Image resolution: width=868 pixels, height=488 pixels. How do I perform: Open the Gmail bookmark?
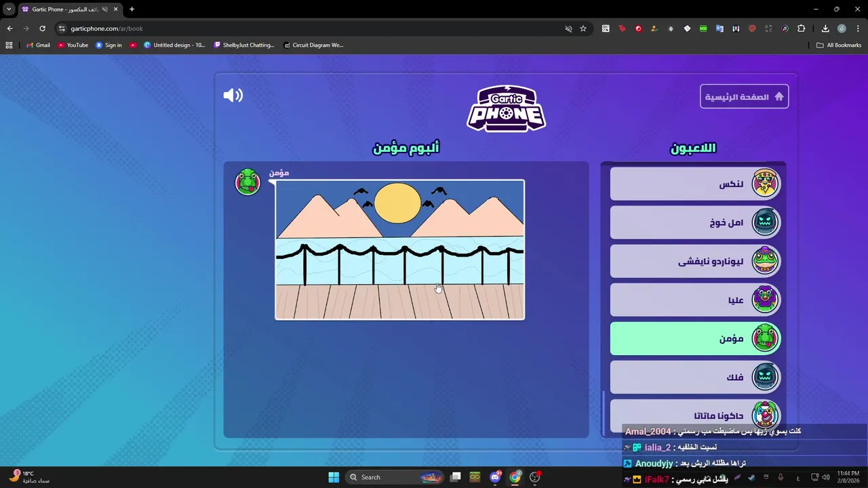[x=38, y=45]
